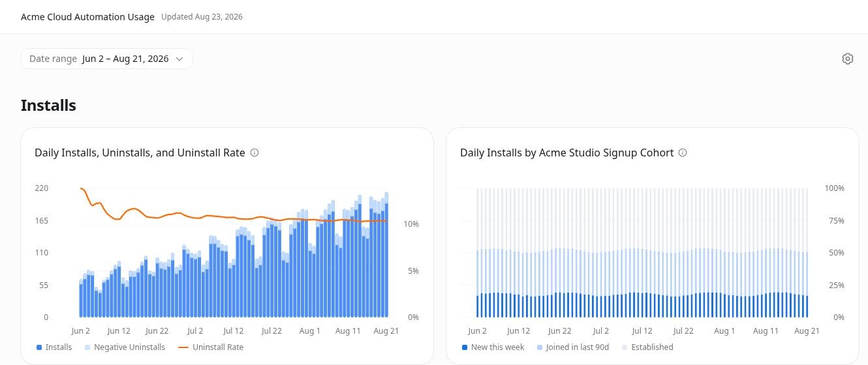Click the 10% right-axis label on left chart
Viewport: 868px width, 365px height.
411,224
